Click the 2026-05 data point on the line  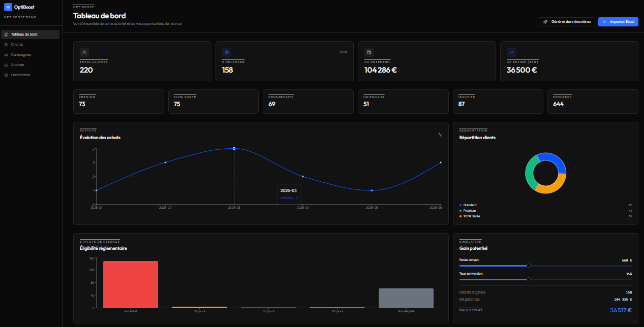372,190
